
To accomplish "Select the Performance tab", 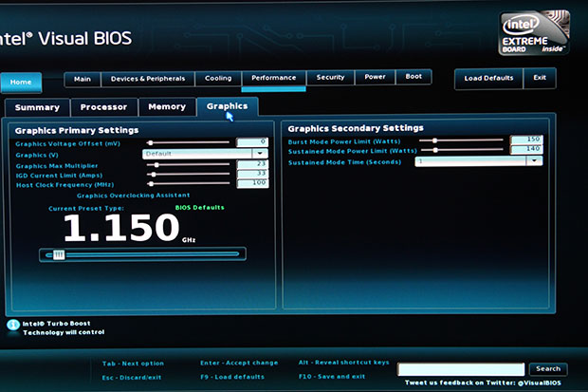I will point(274,78).
